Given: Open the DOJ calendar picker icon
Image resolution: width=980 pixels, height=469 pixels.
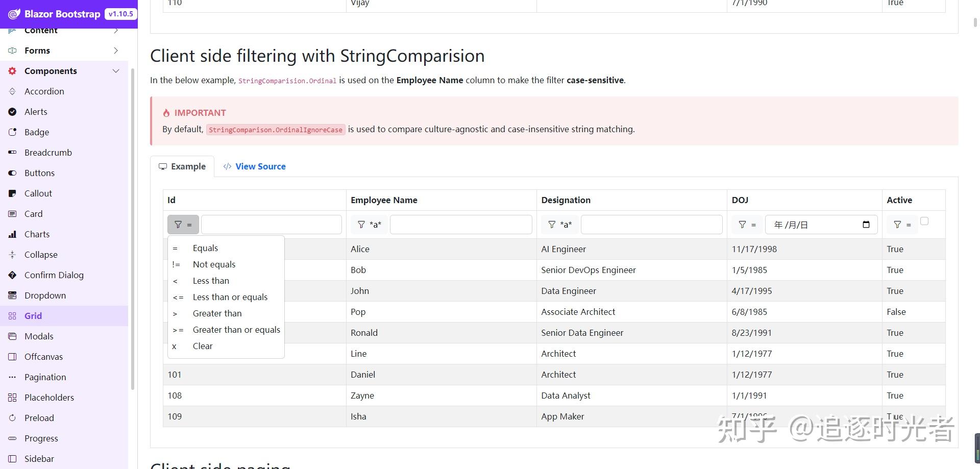Looking at the screenshot, I should (866, 225).
